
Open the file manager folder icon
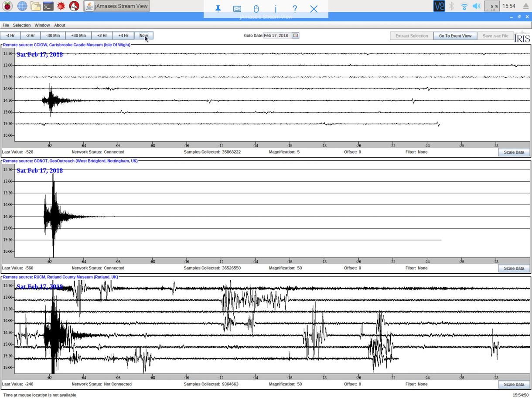35,6
